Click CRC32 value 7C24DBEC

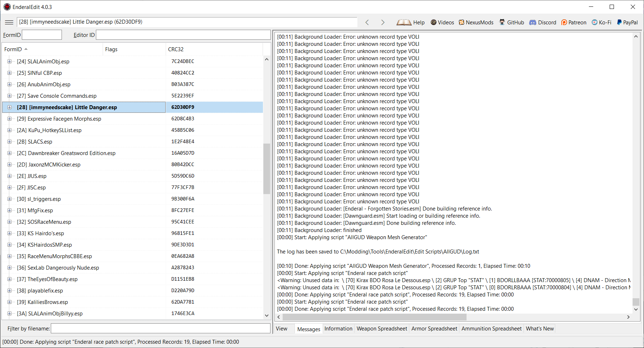183,61
